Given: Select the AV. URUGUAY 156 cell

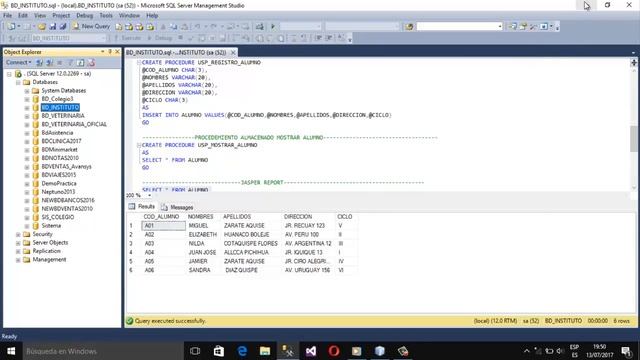Looking at the screenshot, I should pyautogui.click(x=308, y=270).
